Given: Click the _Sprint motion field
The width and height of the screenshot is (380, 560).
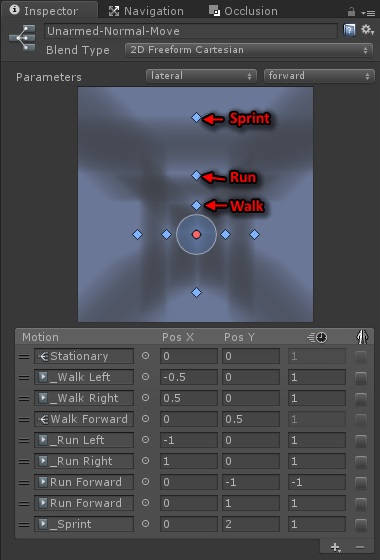Looking at the screenshot, I should (84, 524).
